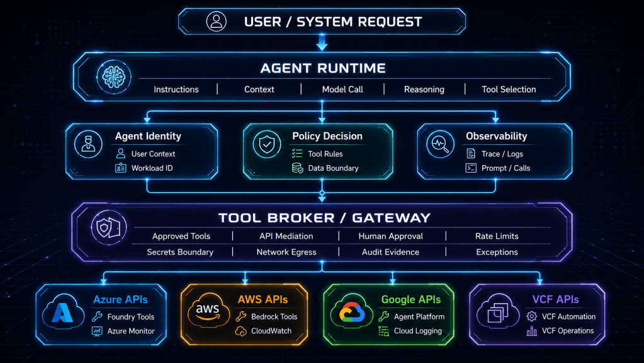Screen dimensions: 644x363
Task: Click the User Context text
Action: click(x=153, y=154)
